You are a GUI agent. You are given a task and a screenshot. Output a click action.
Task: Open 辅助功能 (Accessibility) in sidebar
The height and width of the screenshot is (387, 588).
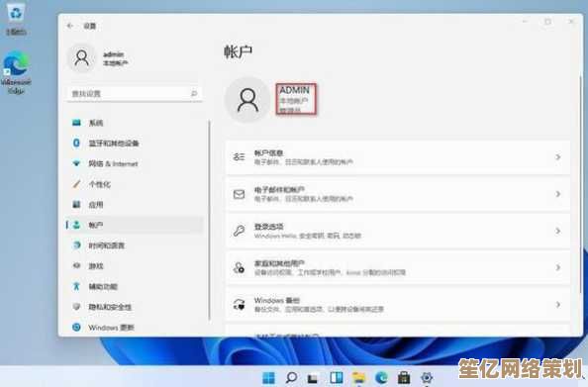(x=135, y=286)
